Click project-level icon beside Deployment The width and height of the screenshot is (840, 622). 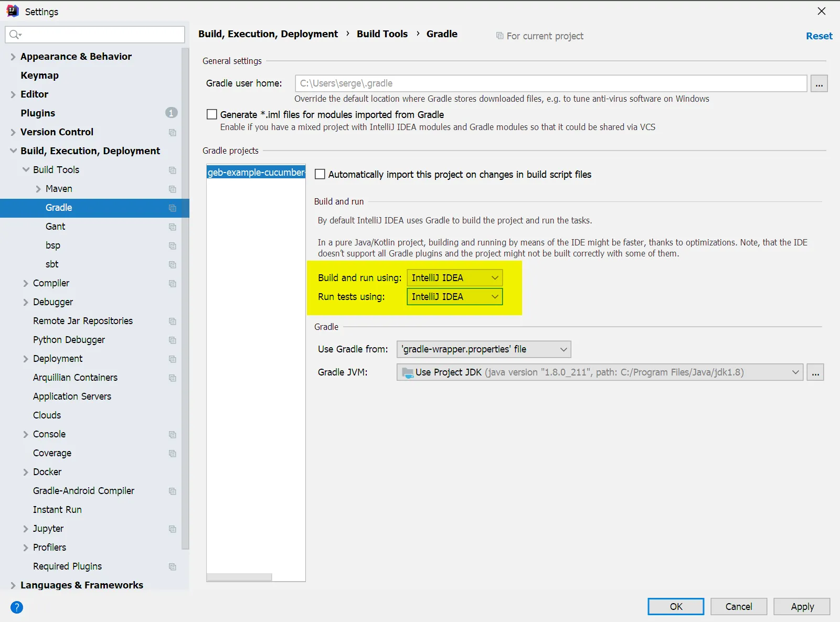(x=173, y=359)
